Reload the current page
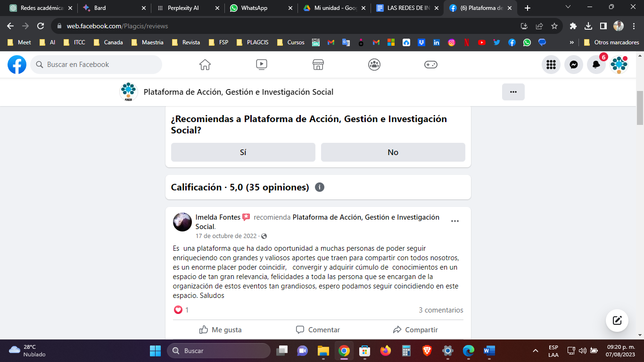The width and height of the screenshot is (644, 362). (41, 26)
